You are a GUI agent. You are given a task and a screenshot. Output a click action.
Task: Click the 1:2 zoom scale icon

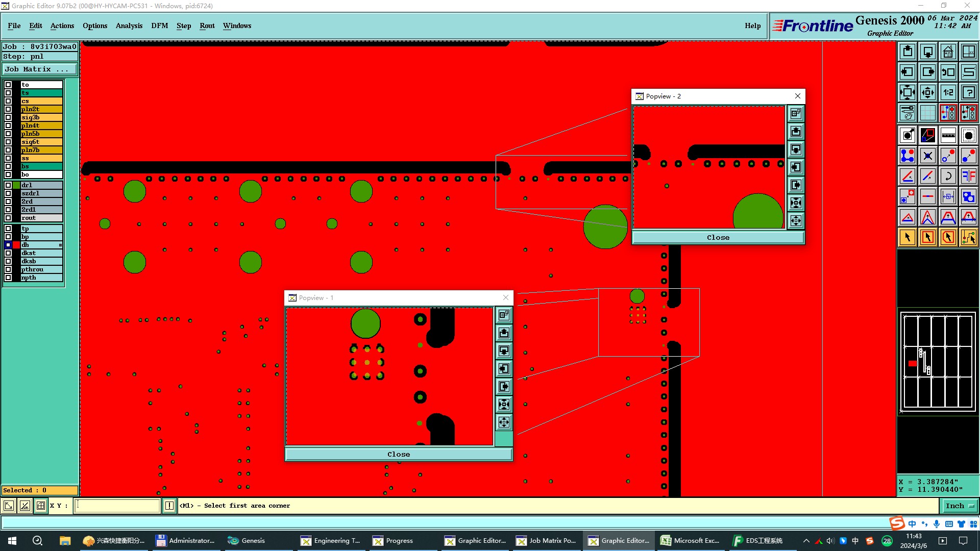point(948,92)
